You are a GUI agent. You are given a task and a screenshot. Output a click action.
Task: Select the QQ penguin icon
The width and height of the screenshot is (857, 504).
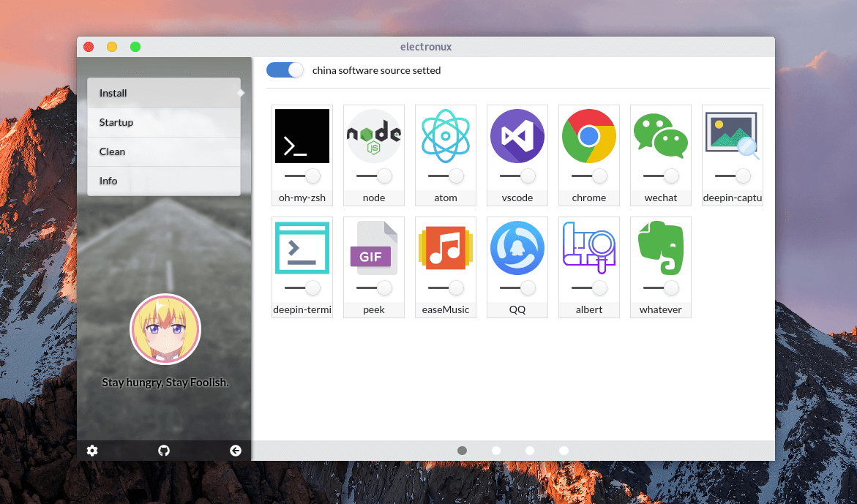pyautogui.click(x=517, y=248)
